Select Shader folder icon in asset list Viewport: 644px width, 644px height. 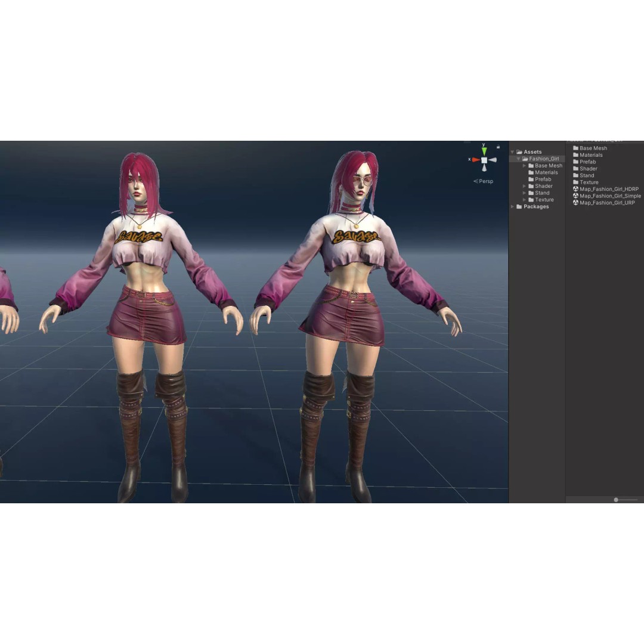coord(576,168)
